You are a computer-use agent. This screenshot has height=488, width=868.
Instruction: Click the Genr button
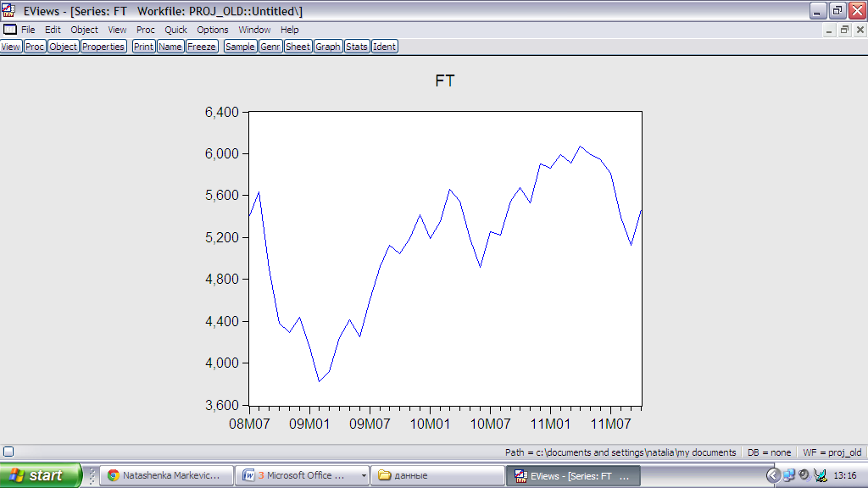pos(270,47)
